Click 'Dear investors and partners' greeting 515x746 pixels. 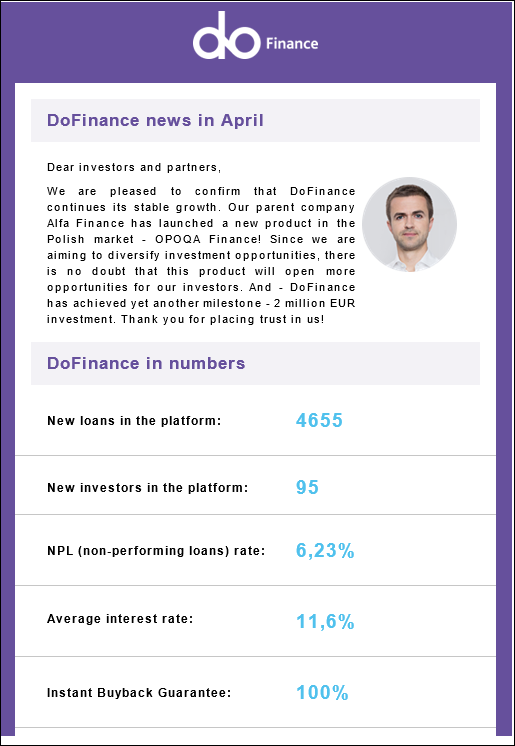(134, 167)
